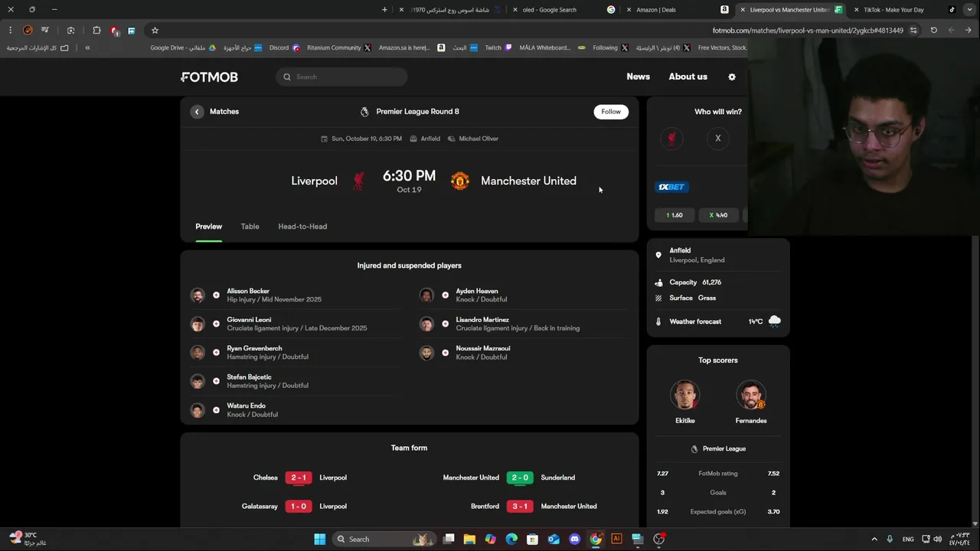Open FotMob settings gear

coord(732,77)
